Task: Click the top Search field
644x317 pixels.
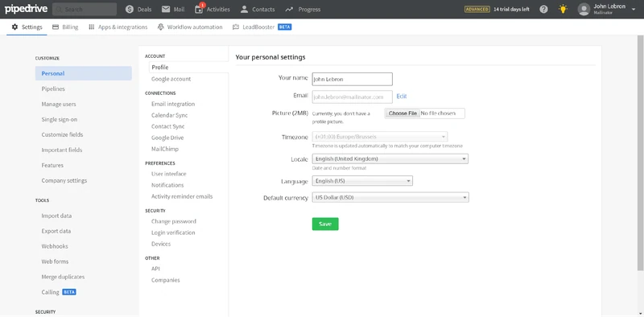Action: tap(85, 10)
